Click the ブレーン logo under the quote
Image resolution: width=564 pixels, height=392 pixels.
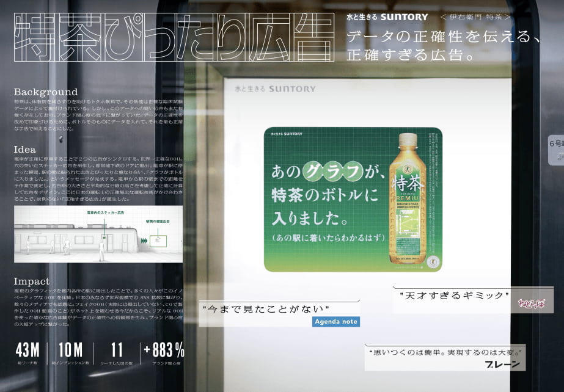pyautogui.click(x=503, y=365)
